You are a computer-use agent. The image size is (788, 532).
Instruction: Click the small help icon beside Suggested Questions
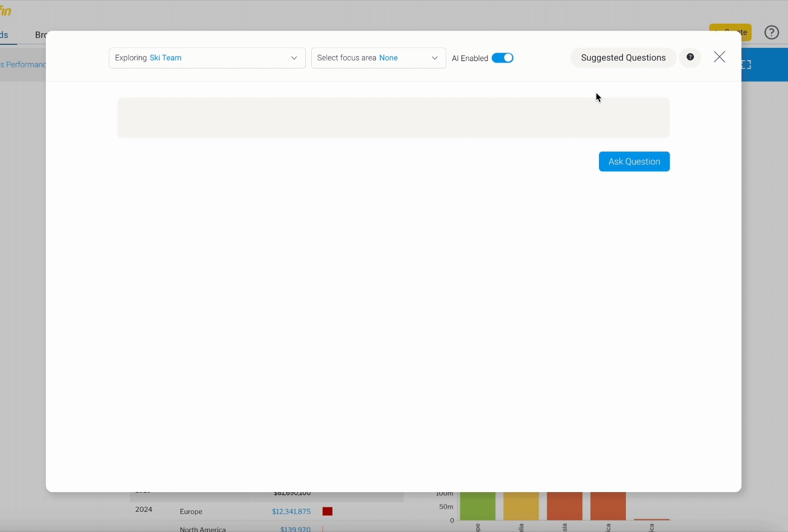click(x=690, y=57)
